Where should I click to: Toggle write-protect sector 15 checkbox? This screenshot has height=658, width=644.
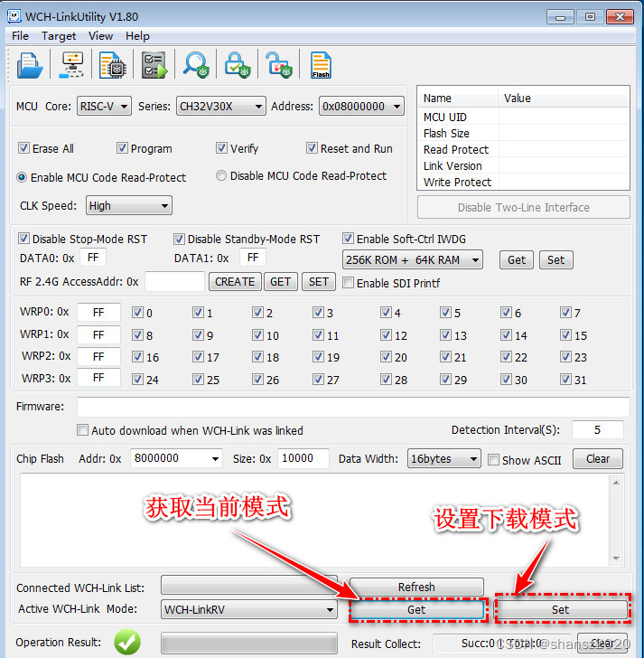[565, 334]
